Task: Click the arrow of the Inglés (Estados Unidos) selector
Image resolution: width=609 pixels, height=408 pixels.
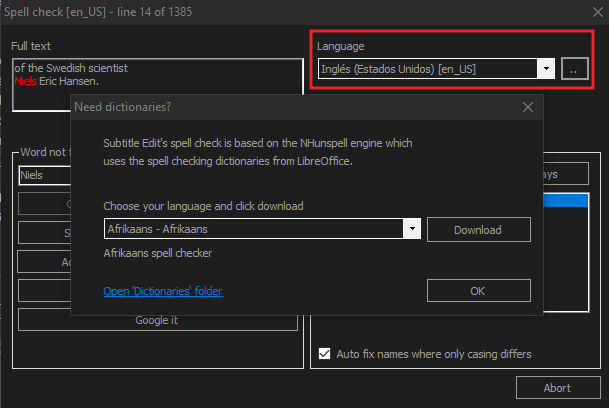Action: pyautogui.click(x=546, y=69)
